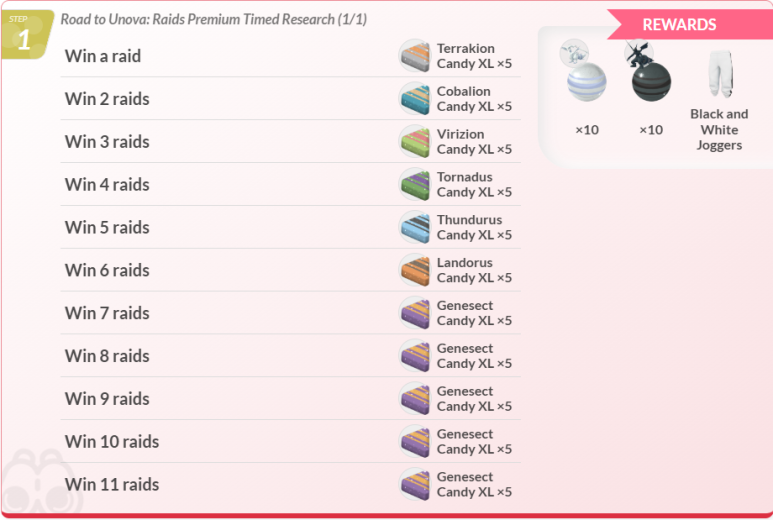The image size is (773, 520).
Task: Click Genesect Candy icon in Win 7 raids row
Action: coord(415,313)
